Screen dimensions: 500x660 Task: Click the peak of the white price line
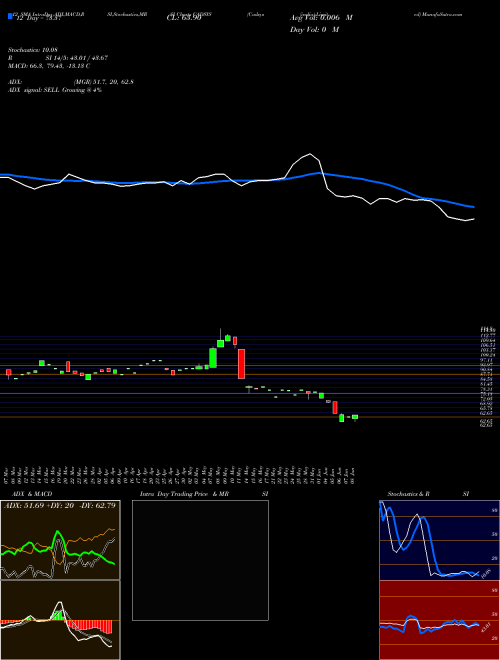pos(310,154)
